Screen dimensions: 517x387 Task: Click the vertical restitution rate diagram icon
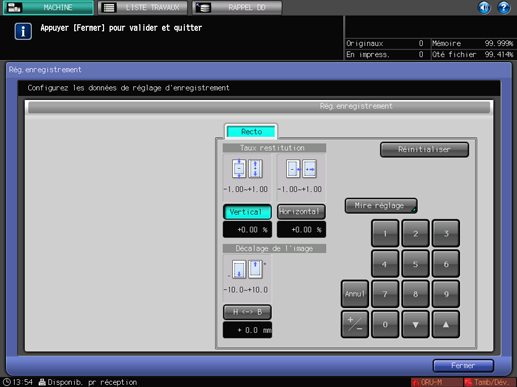247,169
